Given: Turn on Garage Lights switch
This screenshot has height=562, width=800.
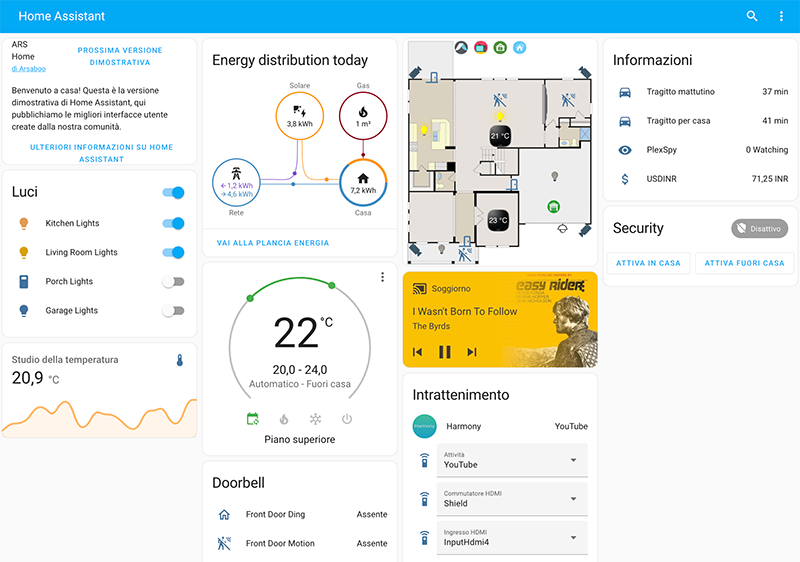Looking at the screenshot, I should pos(173,310).
